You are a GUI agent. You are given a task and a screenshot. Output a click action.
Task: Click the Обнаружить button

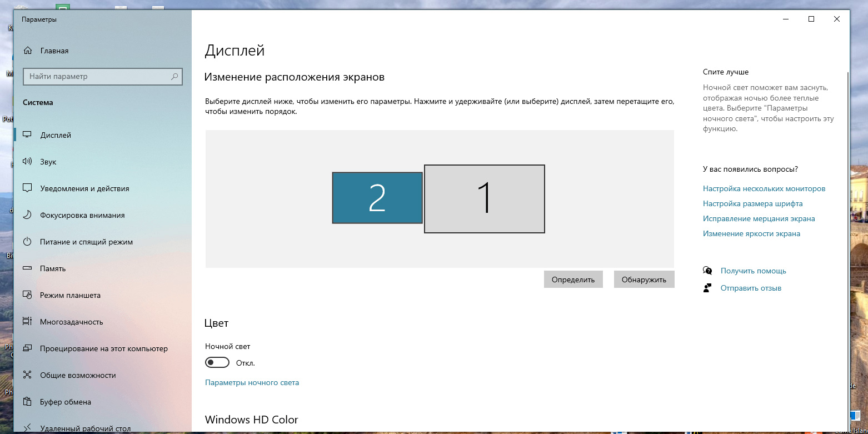[644, 280]
